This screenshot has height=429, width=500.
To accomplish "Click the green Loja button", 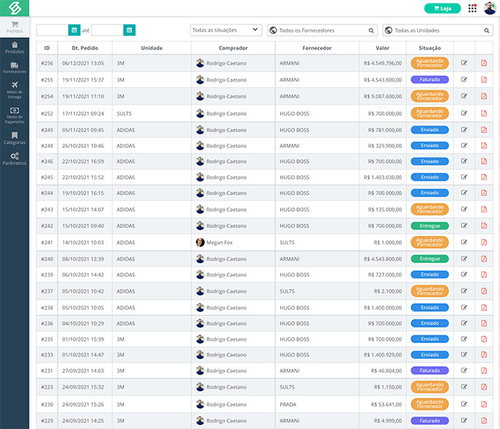I will coord(442,8).
